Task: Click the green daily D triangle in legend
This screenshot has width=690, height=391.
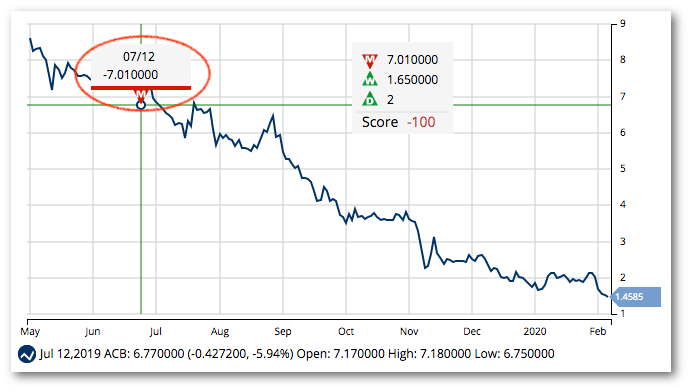Action: click(x=370, y=99)
